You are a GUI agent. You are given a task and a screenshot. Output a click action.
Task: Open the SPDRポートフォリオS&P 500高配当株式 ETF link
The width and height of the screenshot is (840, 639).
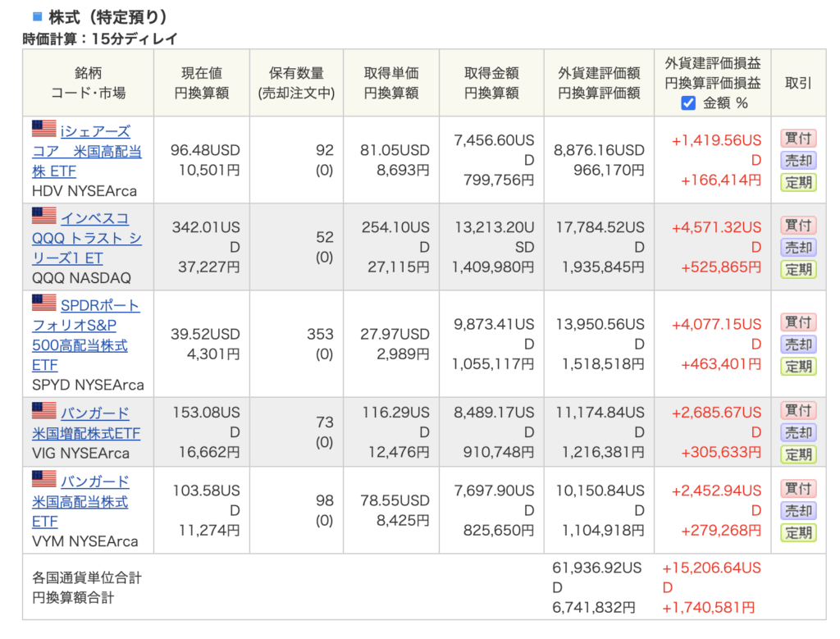click(x=85, y=335)
